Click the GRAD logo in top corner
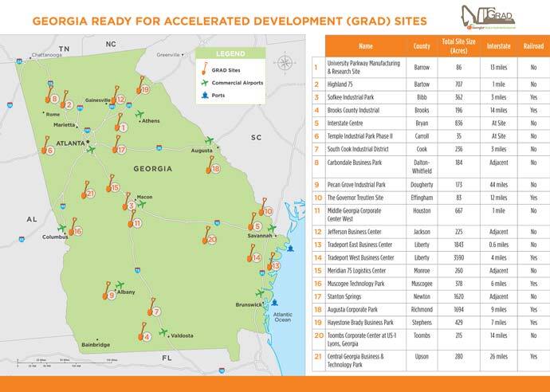 [x=489, y=17]
